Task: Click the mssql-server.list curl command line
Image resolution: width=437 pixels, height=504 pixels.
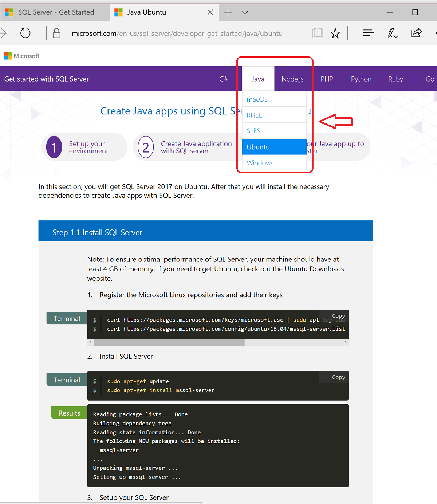Action: coord(226,329)
